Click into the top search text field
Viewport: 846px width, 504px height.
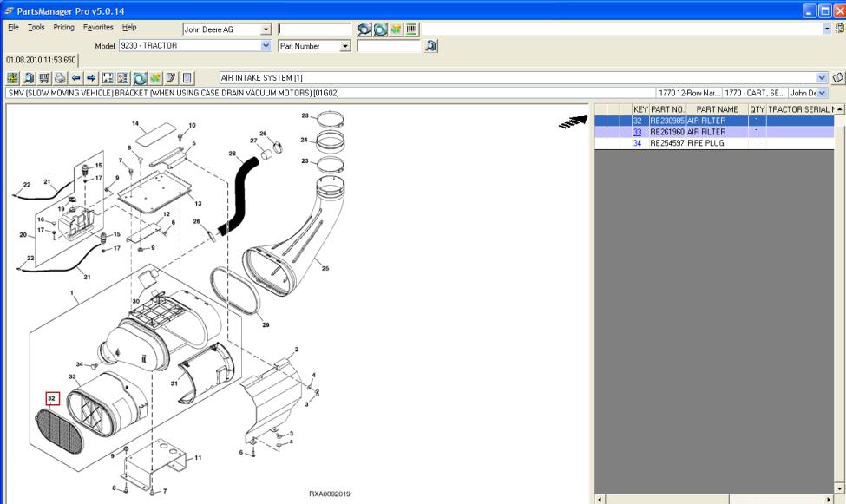[315, 29]
